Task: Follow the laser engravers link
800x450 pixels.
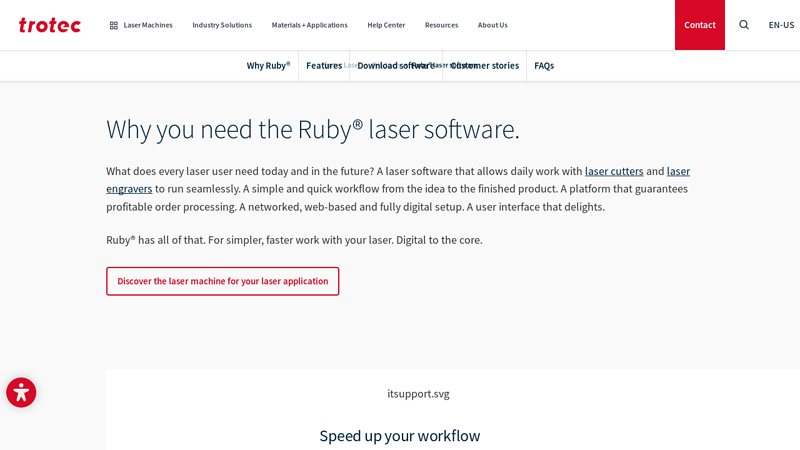Action: [x=129, y=189]
